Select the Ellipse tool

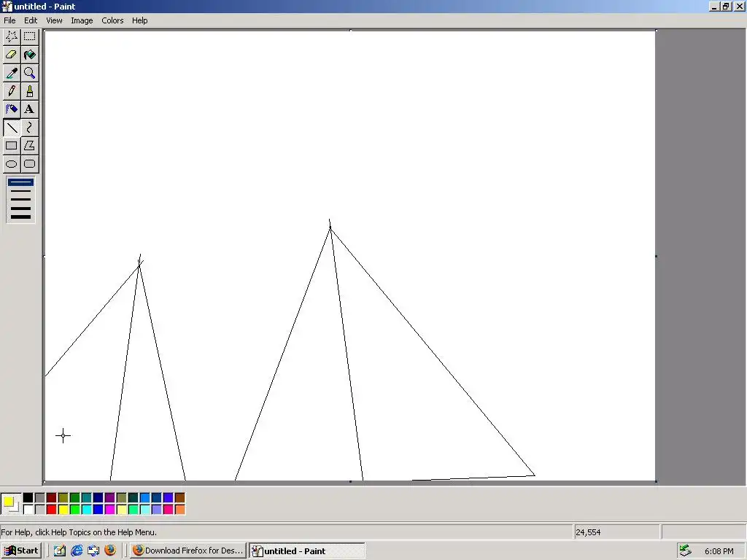pyautogui.click(x=12, y=164)
